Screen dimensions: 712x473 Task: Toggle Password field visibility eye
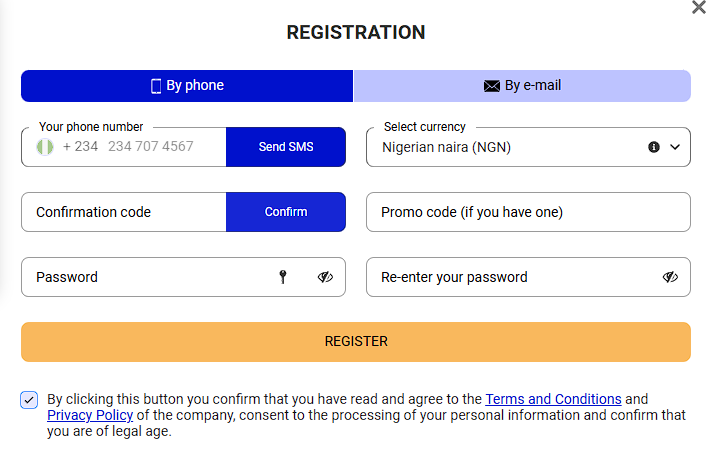coord(325,277)
